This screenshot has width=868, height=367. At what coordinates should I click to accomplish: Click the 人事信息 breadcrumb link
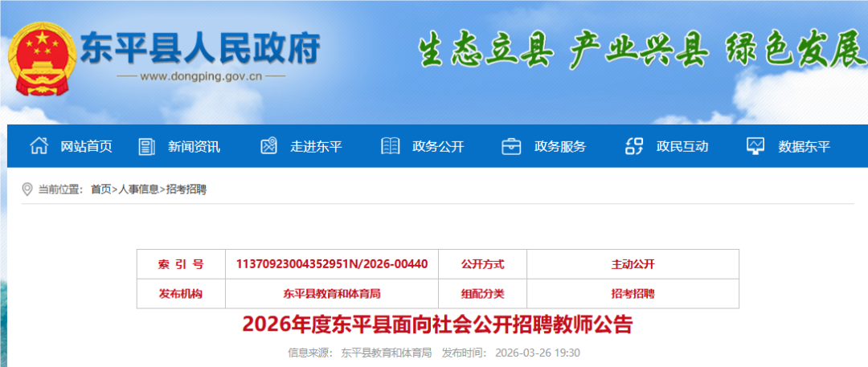pos(138,190)
